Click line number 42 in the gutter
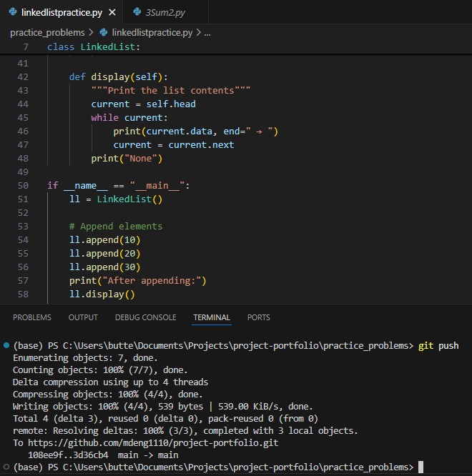The image size is (472, 476). tap(23, 76)
